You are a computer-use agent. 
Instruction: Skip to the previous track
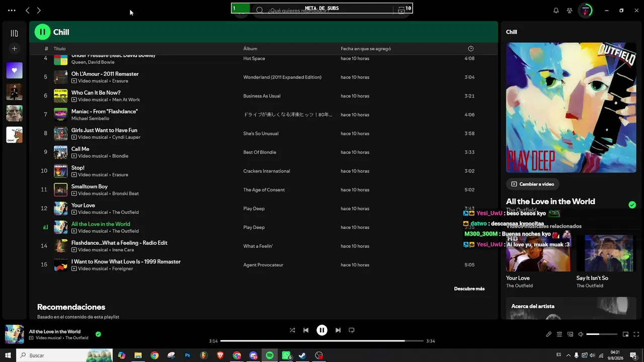pyautogui.click(x=306, y=330)
